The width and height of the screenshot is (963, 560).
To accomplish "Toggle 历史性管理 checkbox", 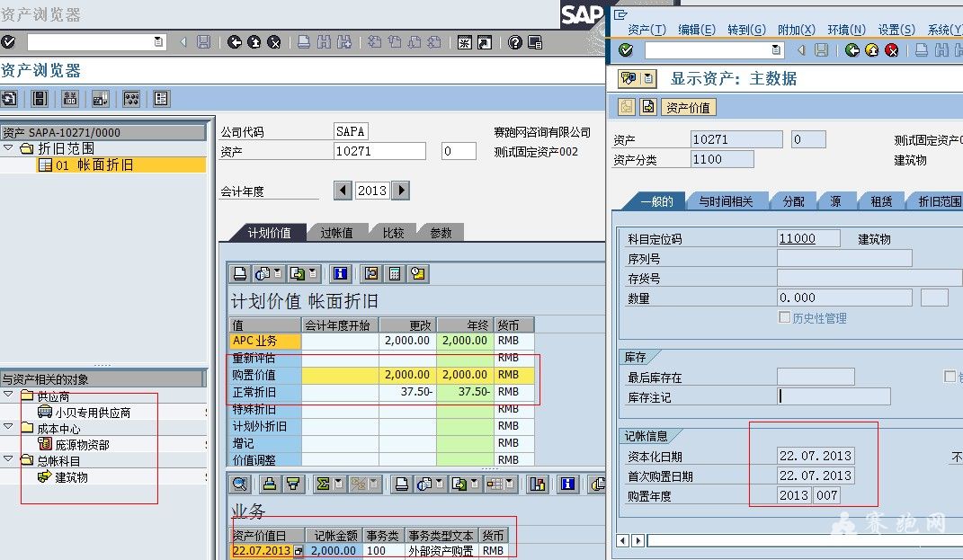I will pyautogui.click(x=784, y=316).
